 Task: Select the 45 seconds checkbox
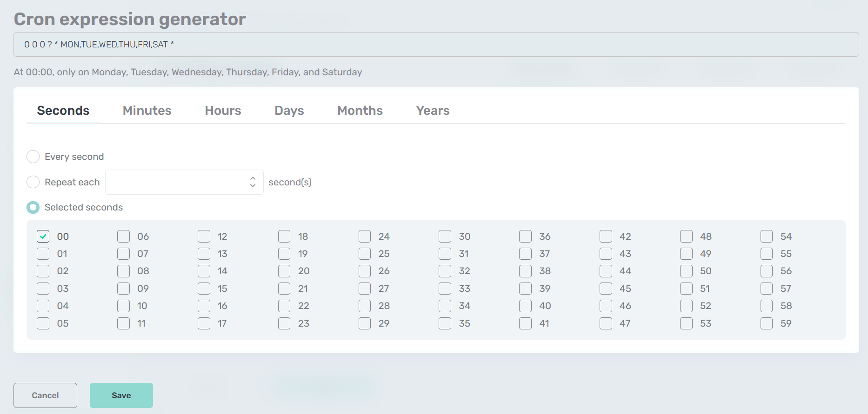606,289
